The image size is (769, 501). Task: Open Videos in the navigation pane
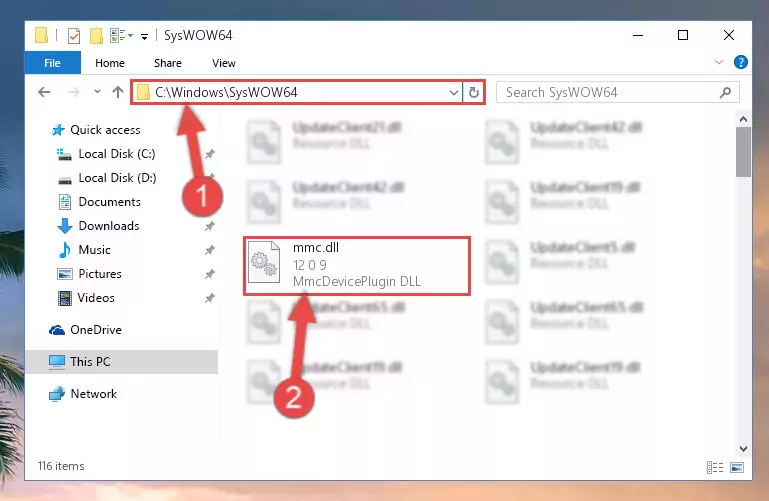point(96,298)
